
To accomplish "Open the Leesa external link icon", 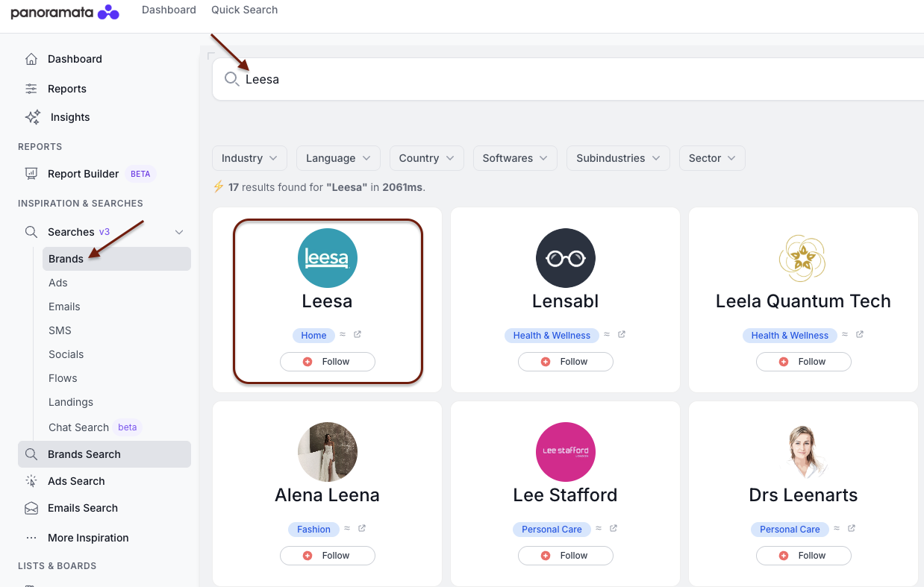I will click(358, 334).
